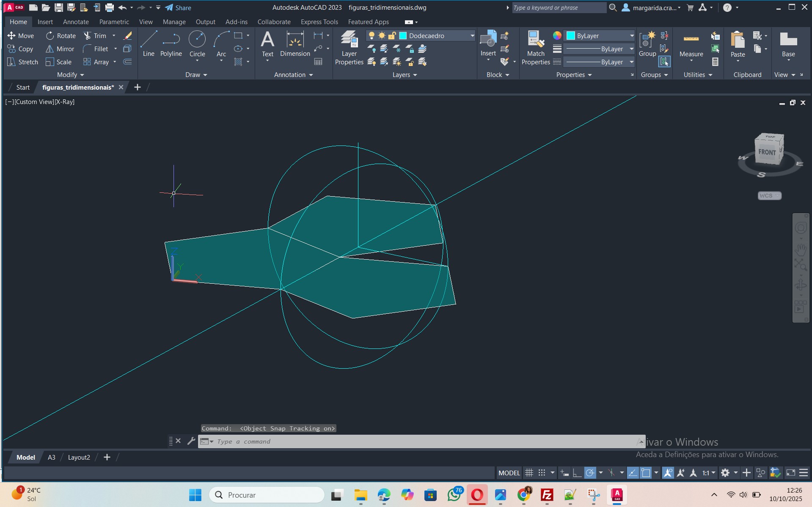Select the Measure utility
This screenshot has height=507, width=812.
[x=691, y=44]
